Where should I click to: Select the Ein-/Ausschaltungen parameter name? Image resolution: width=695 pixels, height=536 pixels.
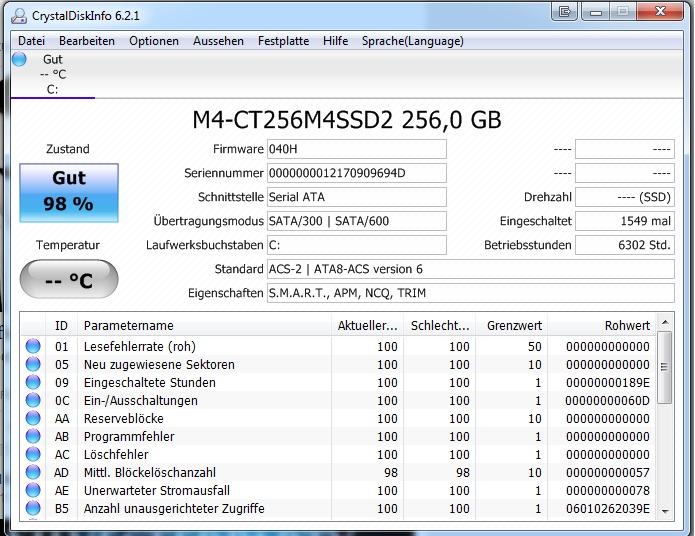(x=141, y=400)
